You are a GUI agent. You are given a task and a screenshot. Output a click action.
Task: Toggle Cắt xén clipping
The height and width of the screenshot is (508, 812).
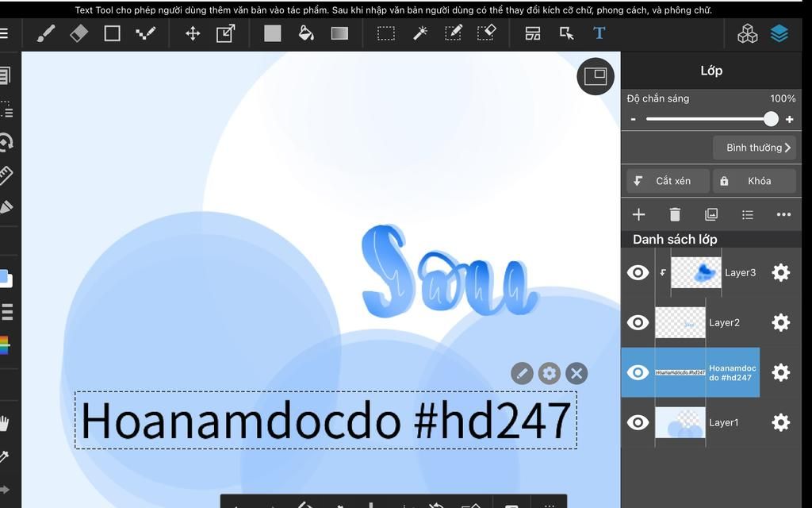(x=668, y=181)
